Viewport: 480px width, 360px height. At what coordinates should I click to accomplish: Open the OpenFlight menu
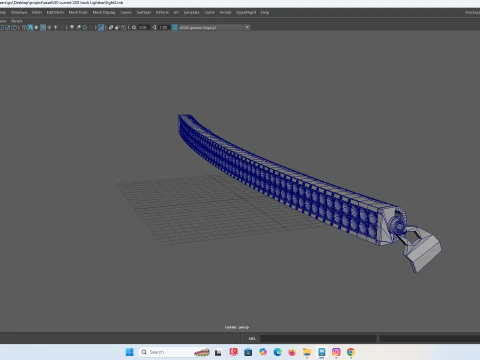pyautogui.click(x=246, y=12)
